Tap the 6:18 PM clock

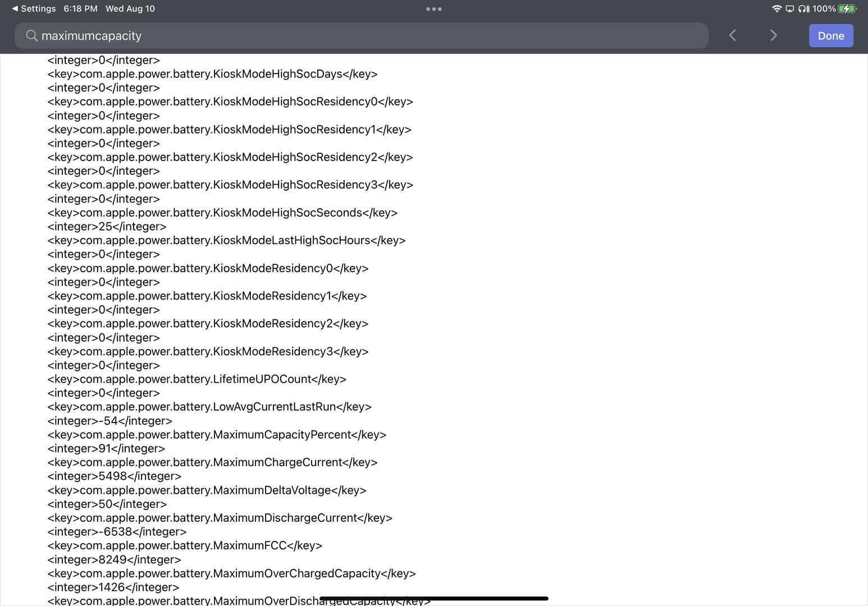80,9
